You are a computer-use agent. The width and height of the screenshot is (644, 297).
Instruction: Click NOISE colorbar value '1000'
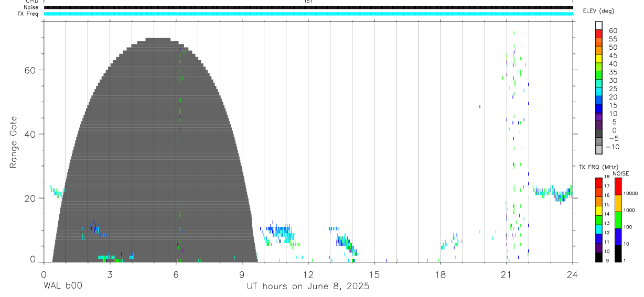(629, 211)
